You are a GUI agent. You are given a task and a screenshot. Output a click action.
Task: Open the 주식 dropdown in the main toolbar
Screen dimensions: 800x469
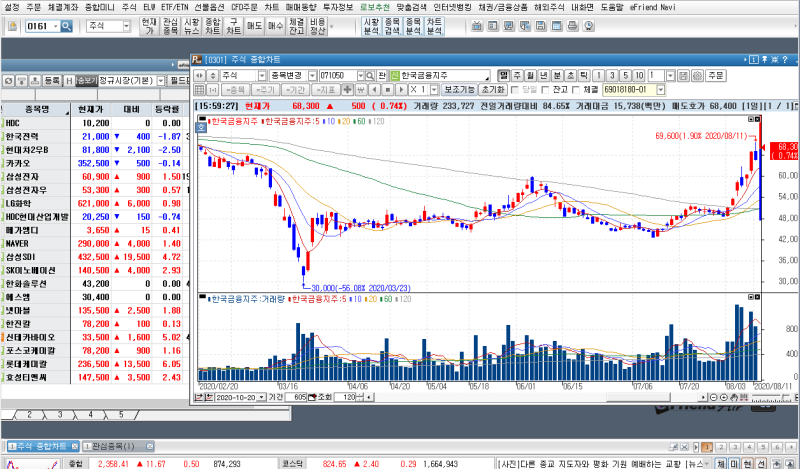tap(127, 26)
